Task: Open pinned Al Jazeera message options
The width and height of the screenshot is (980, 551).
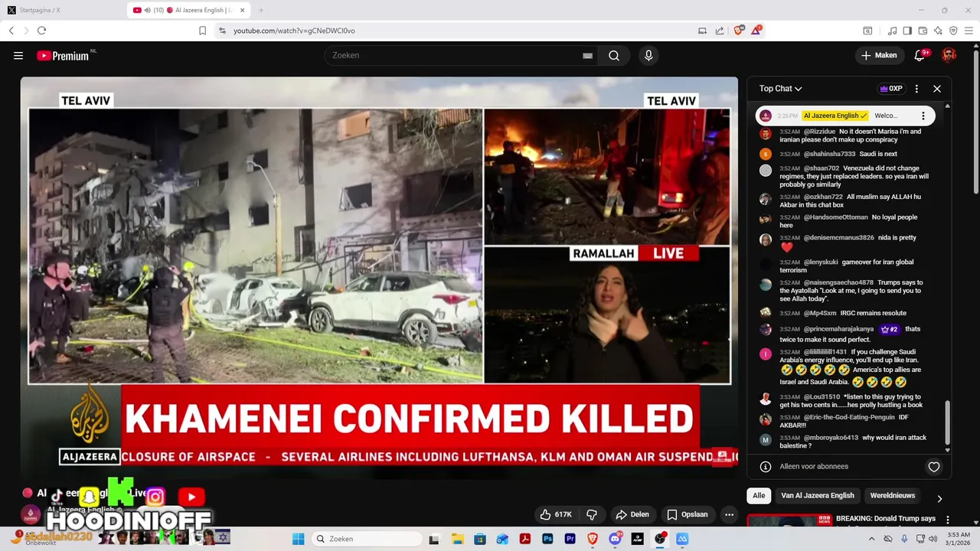Action: 923,116
